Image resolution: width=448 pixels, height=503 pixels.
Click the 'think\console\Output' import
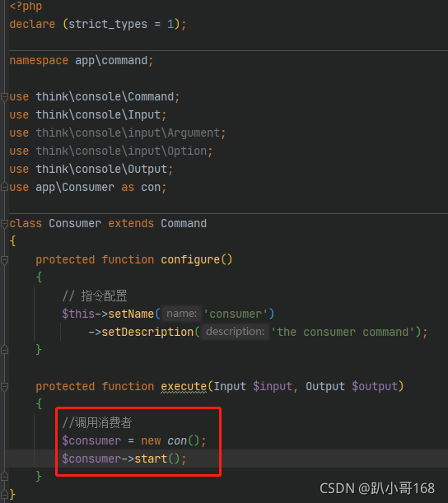click(x=101, y=169)
